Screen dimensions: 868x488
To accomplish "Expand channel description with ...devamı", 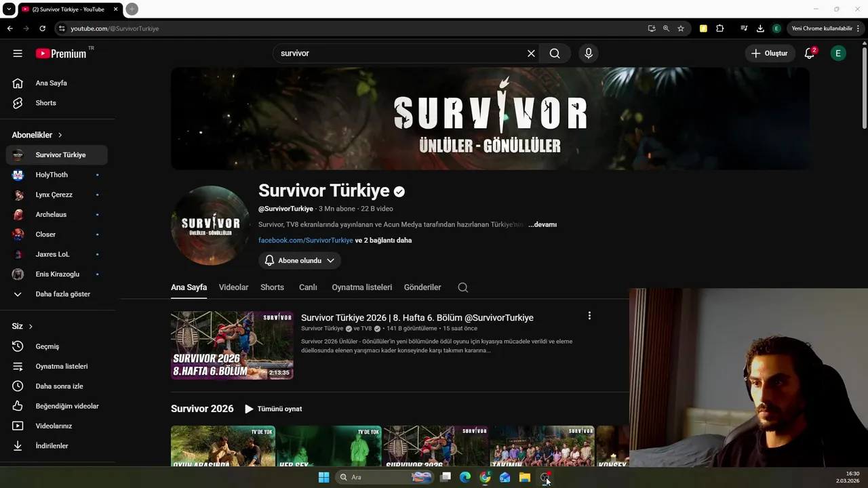I will (542, 224).
